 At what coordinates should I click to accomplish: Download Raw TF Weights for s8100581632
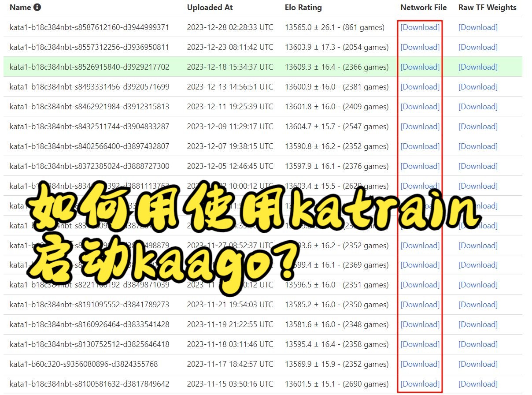(x=478, y=384)
